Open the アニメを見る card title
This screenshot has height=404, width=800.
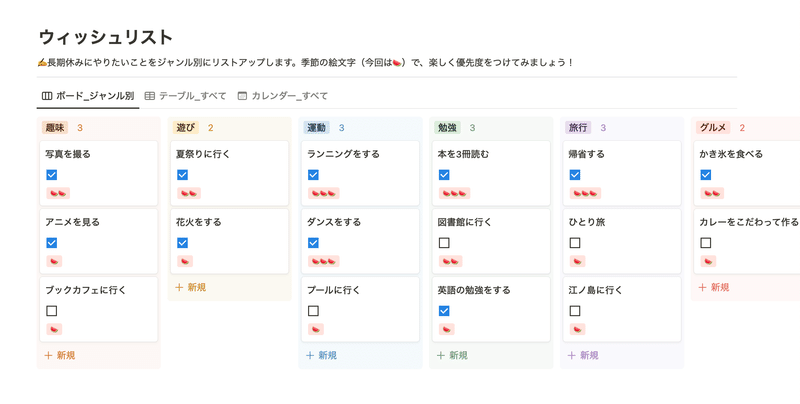pos(72,222)
